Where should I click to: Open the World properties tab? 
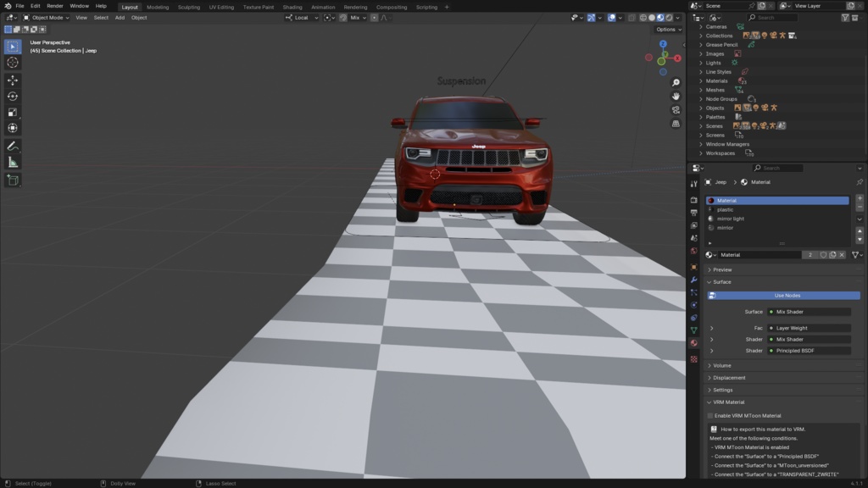tap(693, 251)
